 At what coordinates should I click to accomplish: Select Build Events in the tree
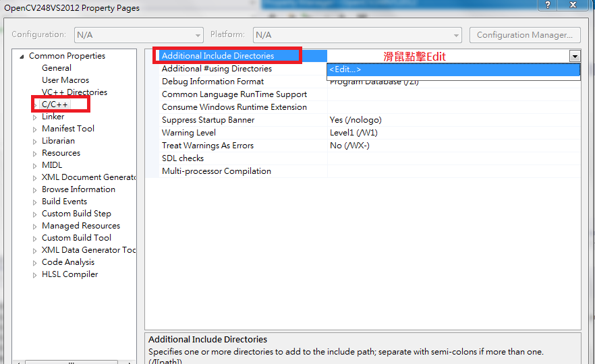(x=64, y=202)
